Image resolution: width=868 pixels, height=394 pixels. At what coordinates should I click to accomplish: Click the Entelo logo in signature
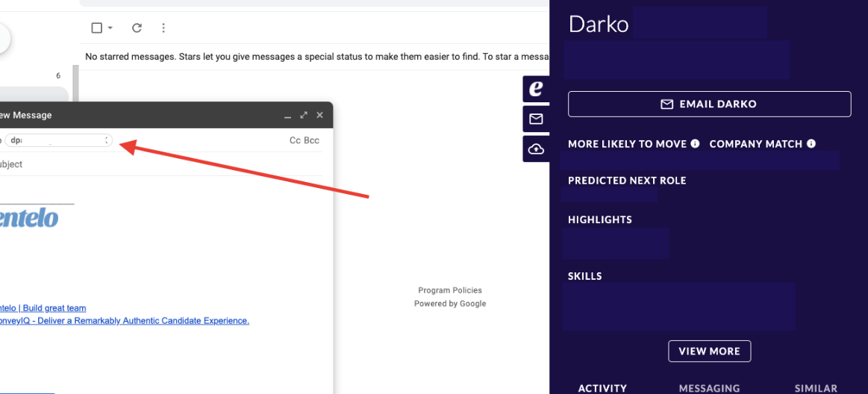click(x=28, y=219)
